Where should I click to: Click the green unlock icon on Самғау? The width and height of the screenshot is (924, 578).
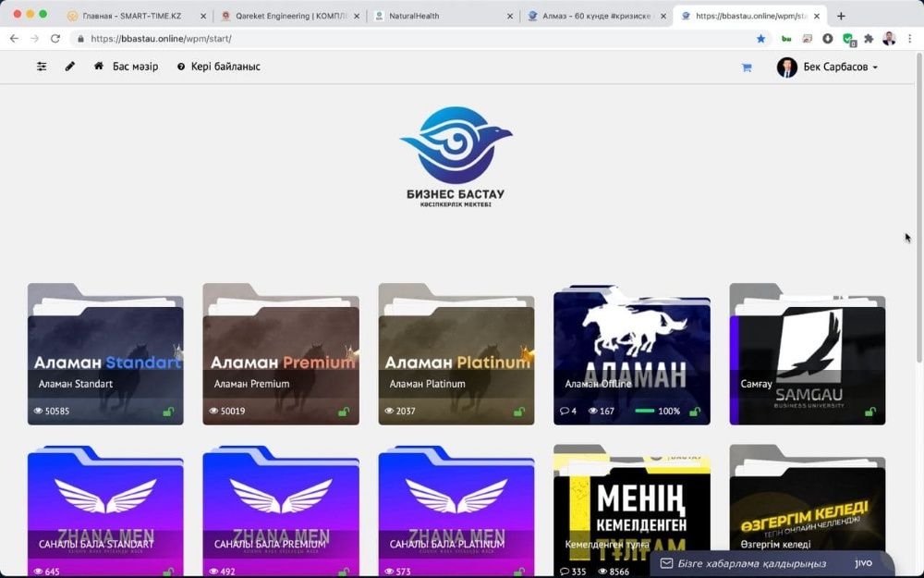tap(869, 412)
